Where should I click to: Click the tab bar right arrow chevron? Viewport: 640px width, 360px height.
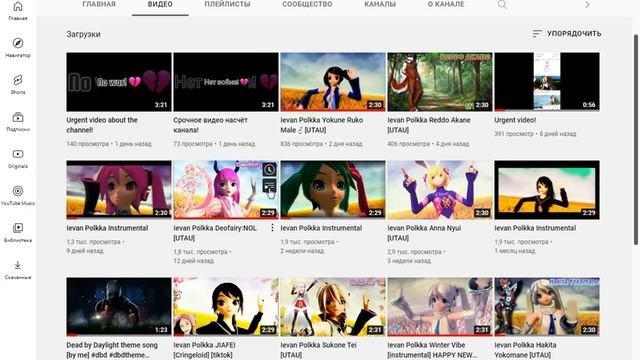click(x=587, y=4)
